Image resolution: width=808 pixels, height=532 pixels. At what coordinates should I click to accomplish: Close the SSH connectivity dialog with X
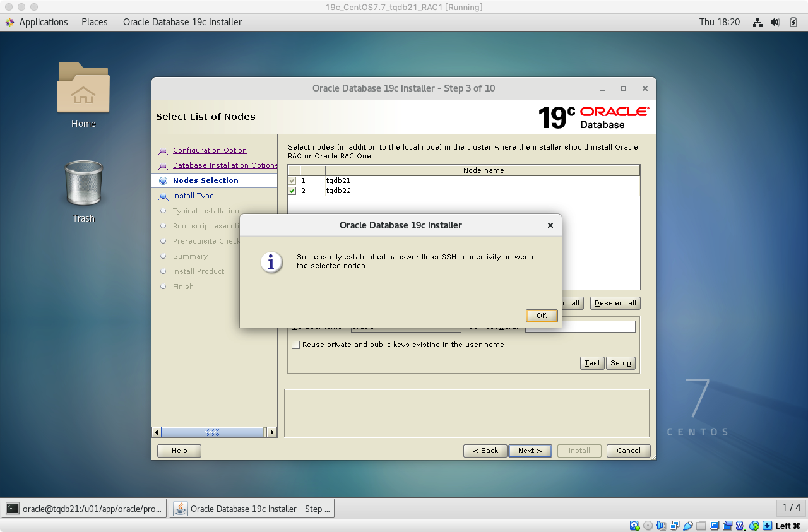(550, 225)
